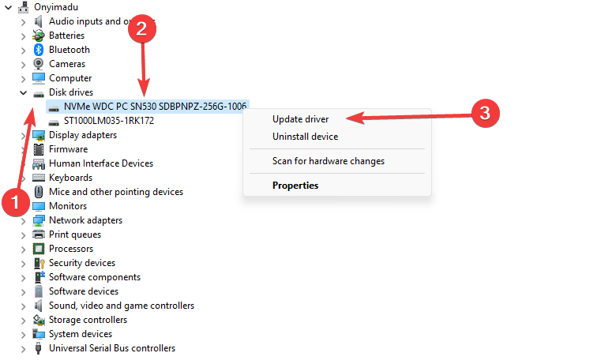
Task: Open Properties from the context menu
Action: pyautogui.click(x=295, y=186)
